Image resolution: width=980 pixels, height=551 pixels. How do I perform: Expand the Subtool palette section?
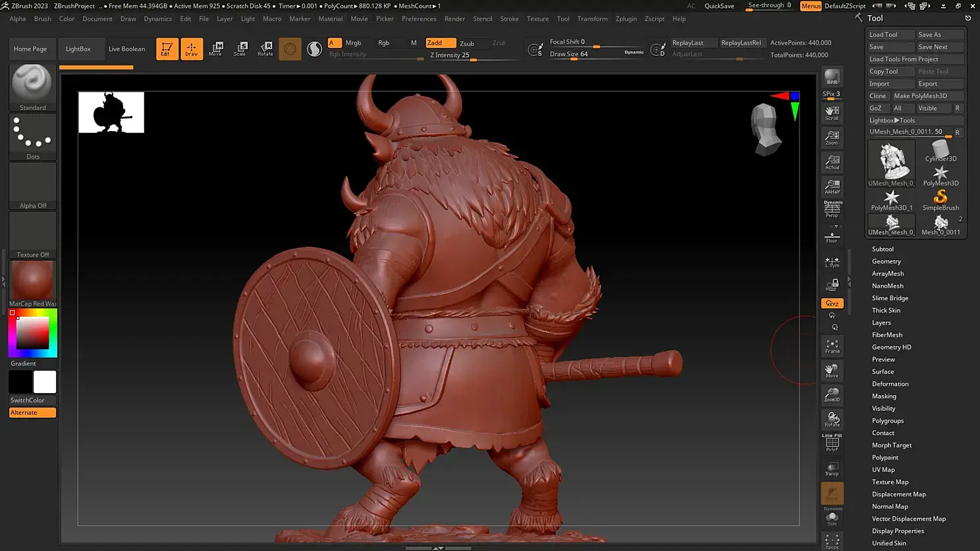tap(883, 249)
